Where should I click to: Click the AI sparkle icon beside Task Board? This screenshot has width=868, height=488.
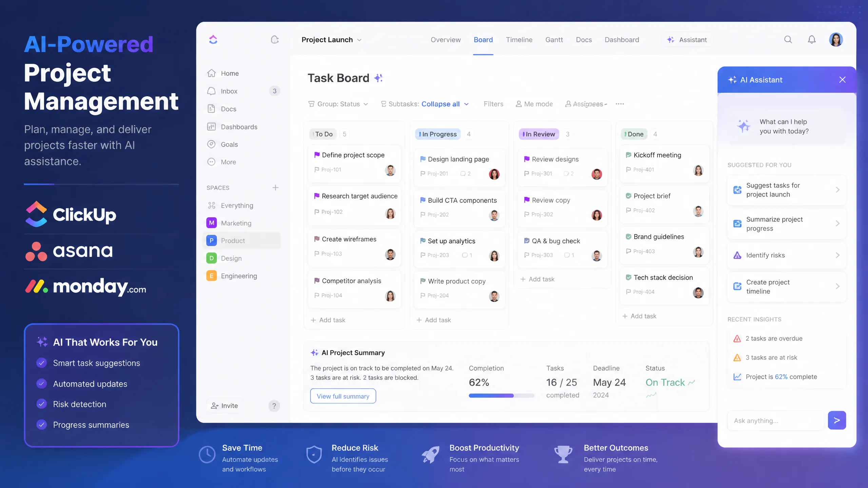(378, 78)
